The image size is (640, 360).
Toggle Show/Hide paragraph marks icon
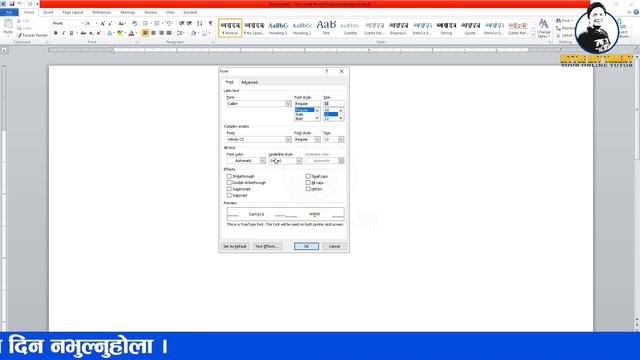211,24
